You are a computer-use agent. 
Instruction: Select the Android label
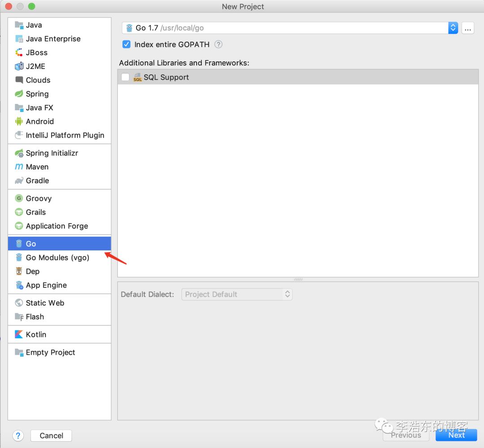40,121
